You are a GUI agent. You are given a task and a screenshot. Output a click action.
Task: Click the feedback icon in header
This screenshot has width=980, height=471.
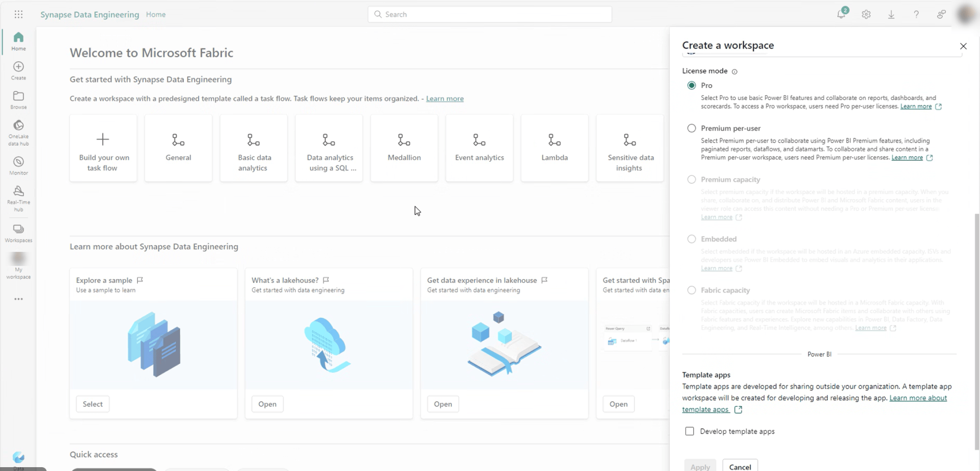(x=941, y=14)
